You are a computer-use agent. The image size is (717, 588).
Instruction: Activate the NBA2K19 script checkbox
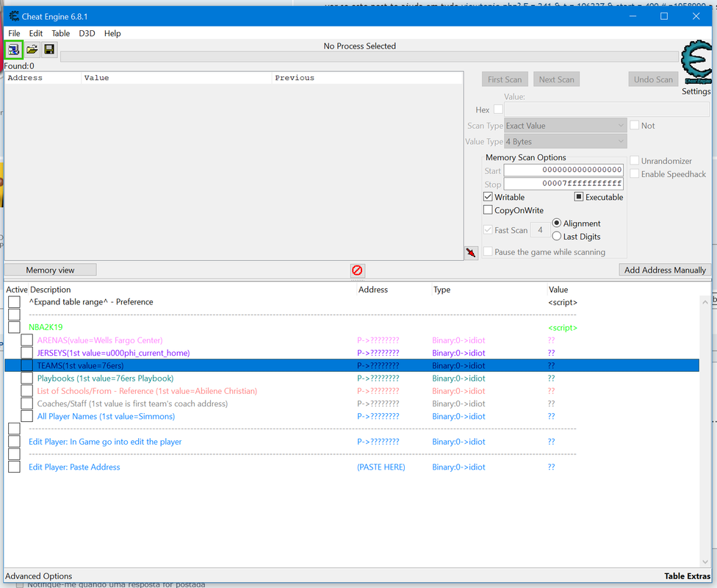point(14,327)
